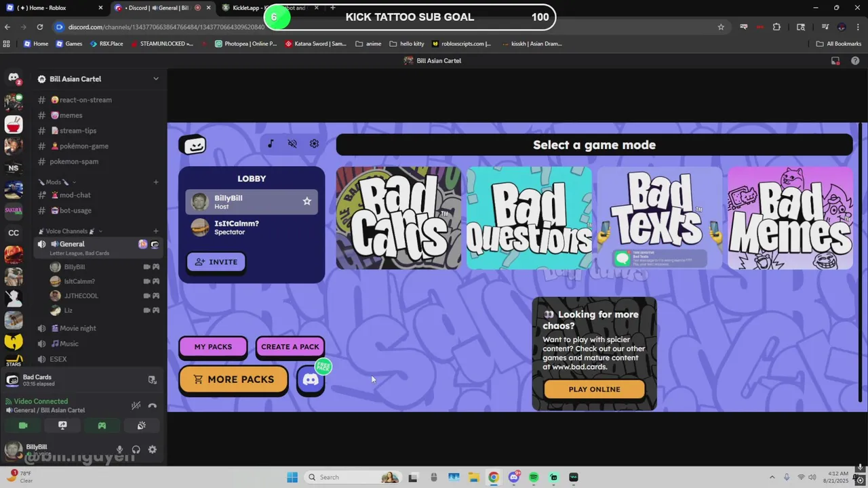
Task: Open Discord user settings gear
Action: [x=152, y=449]
